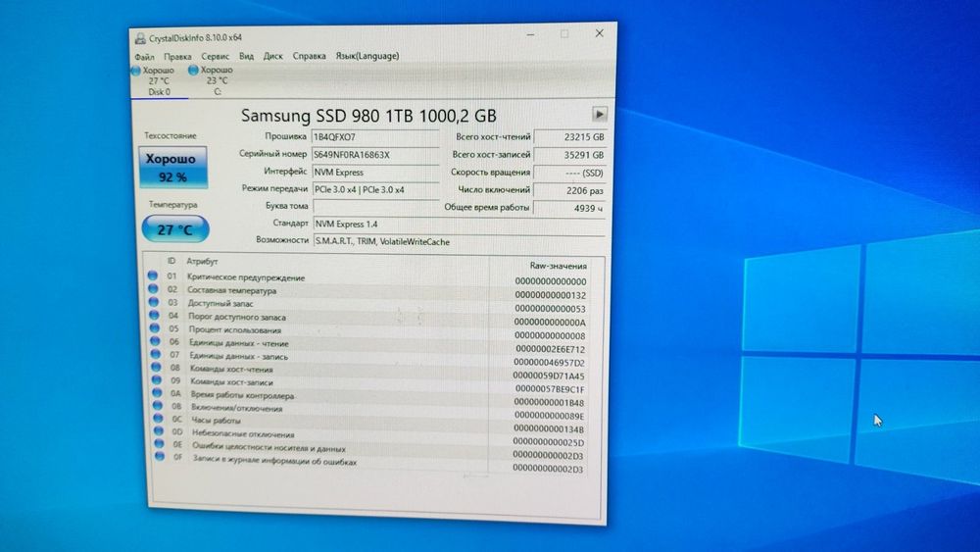
Task: Open the Вид menu
Action: coord(246,56)
